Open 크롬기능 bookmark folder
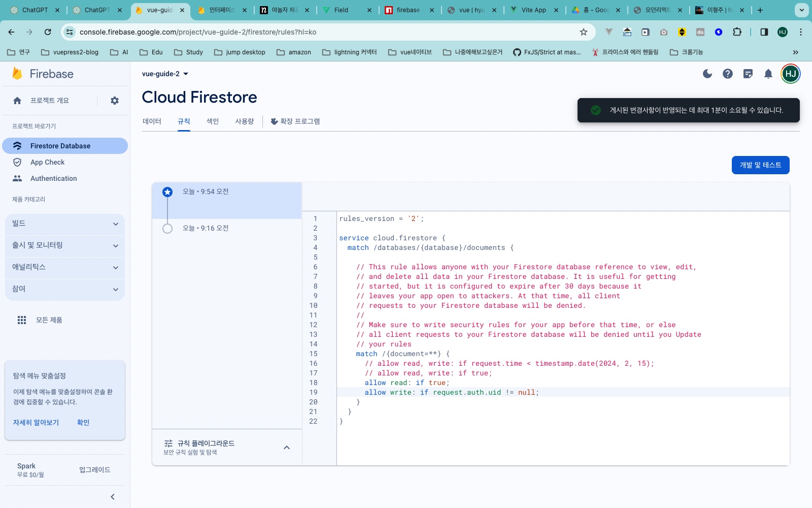Screen dimensions: 812x508 (687, 52)
